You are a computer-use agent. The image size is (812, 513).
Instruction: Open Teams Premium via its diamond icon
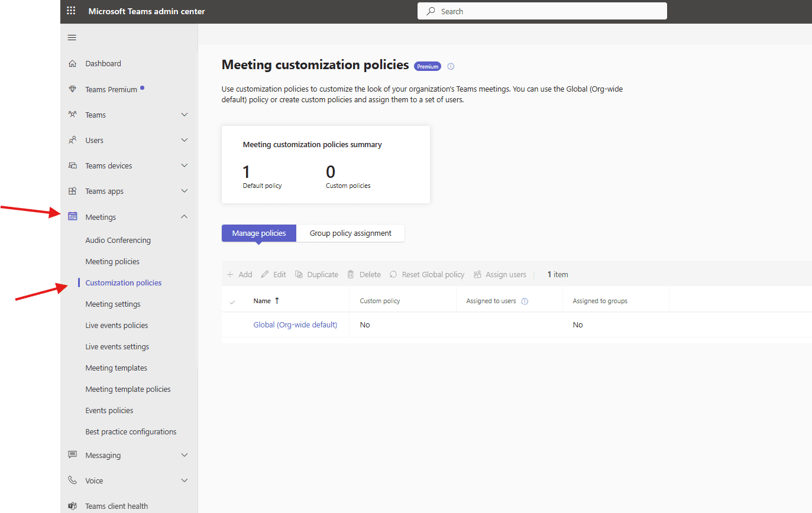(x=72, y=89)
